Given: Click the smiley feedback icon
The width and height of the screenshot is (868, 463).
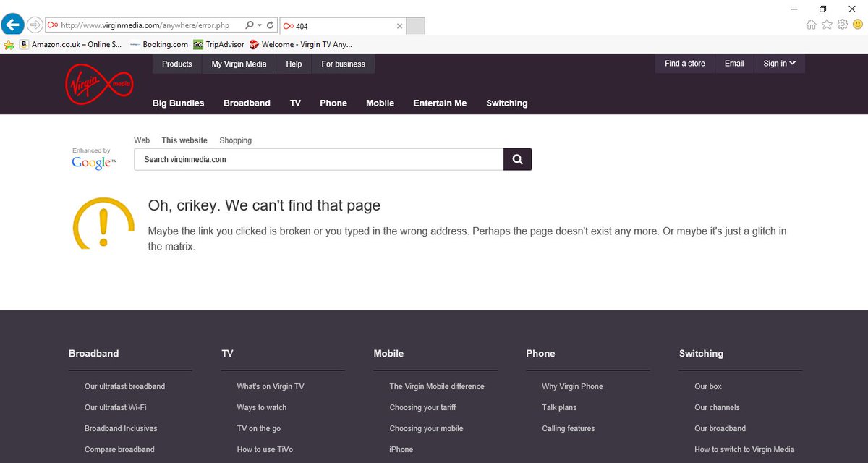Looking at the screenshot, I should [858, 25].
